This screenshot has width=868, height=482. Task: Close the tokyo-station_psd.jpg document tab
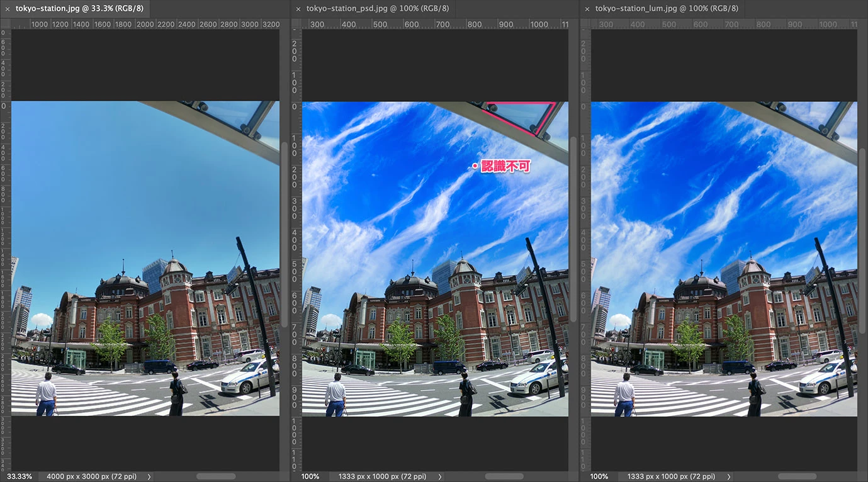point(298,9)
